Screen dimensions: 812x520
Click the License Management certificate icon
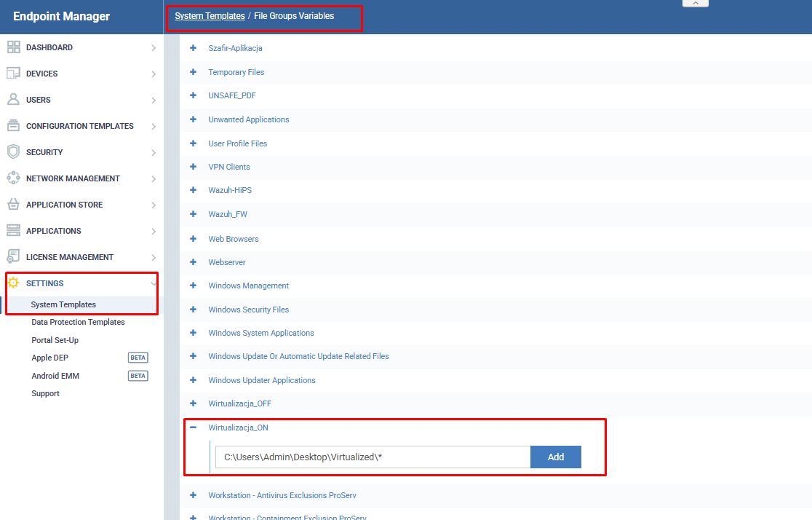pyautogui.click(x=13, y=257)
